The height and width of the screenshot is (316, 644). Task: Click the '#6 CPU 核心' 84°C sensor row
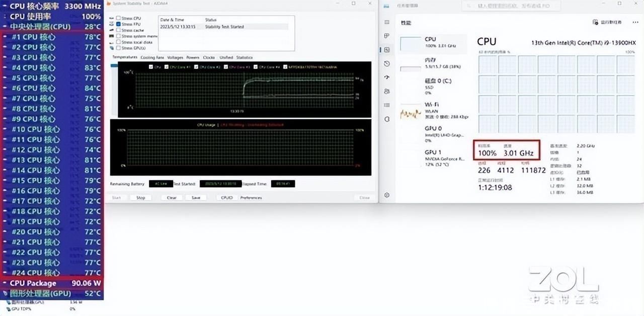[x=52, y=88]
